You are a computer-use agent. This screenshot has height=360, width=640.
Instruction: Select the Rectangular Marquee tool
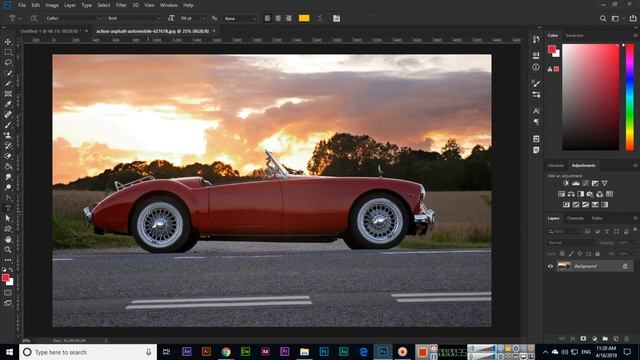click(8, 52)
